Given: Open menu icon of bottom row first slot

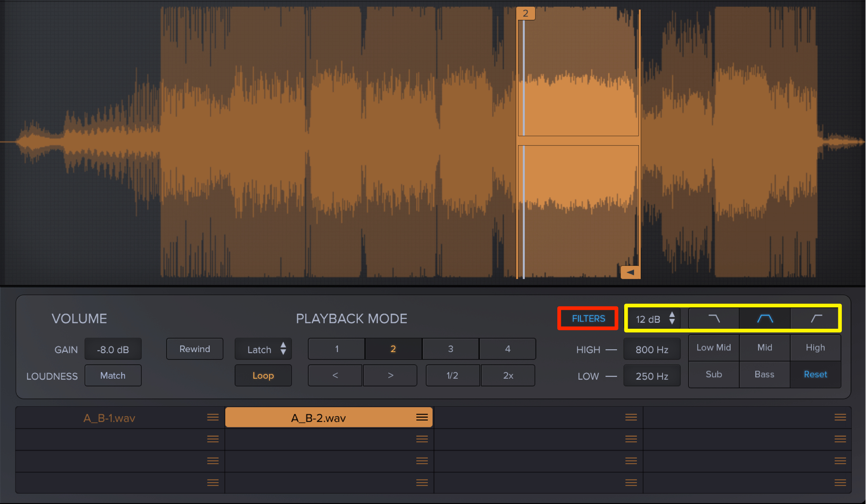Looking at the screenshot, I should 213,483.
